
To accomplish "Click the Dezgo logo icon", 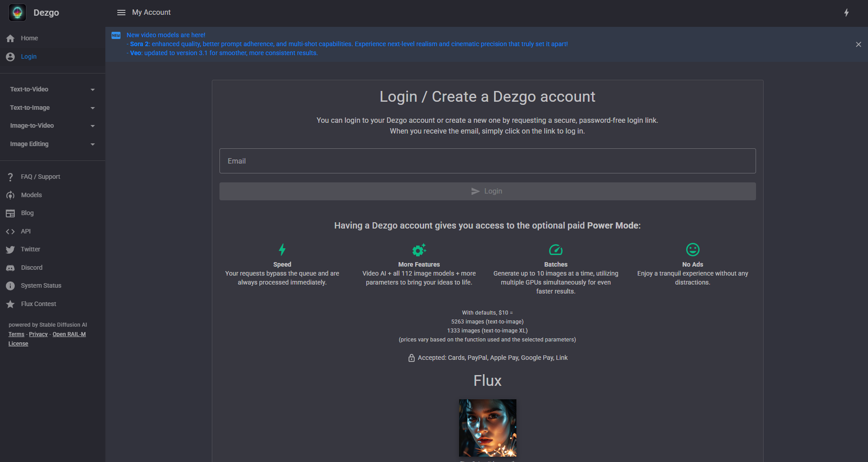I will coord(17,13).
